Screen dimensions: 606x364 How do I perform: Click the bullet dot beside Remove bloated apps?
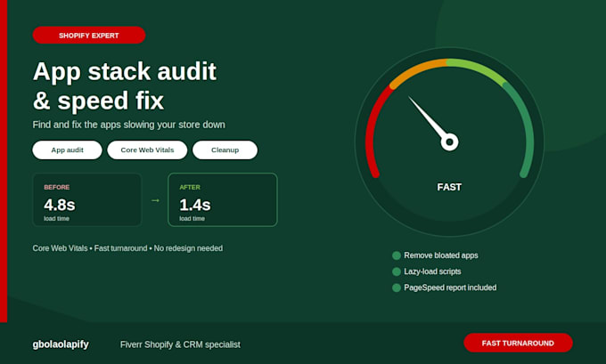397,255
